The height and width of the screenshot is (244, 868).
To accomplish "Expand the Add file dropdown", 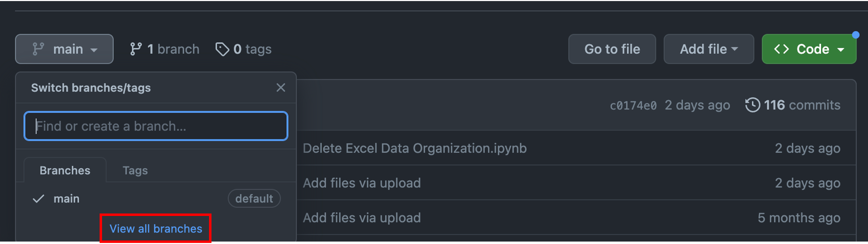I will coord(709,49).
